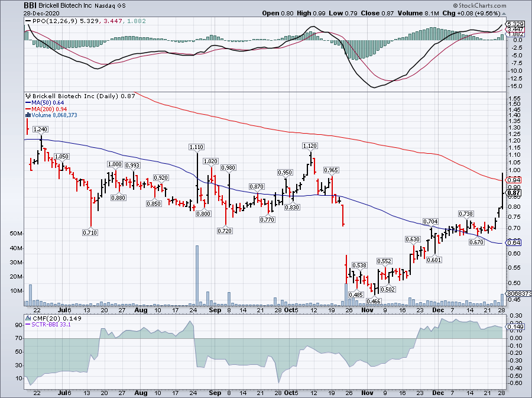This screenshot has height=398, width=532.
Task: Click the blue 0.64 MA(50) tag on the right axis
Action: click(513, 243)
